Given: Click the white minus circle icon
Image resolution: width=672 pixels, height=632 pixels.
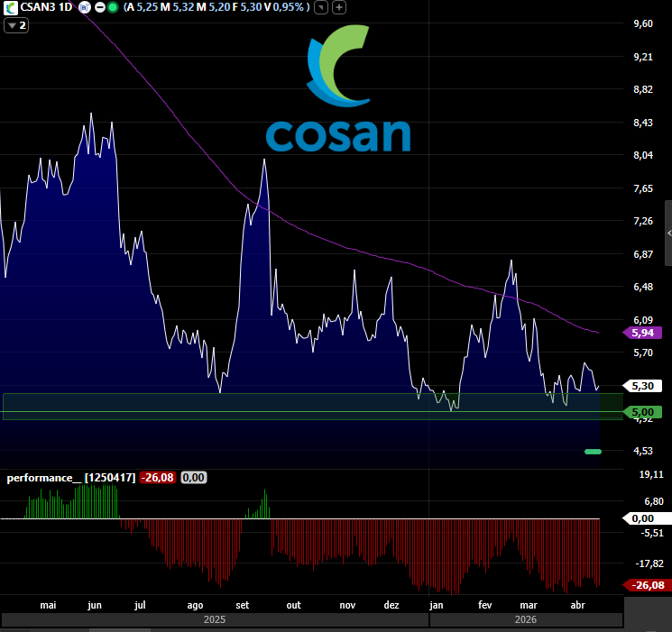Looking at the screenshot, I should pyautogui.click(x=100, y=7).
